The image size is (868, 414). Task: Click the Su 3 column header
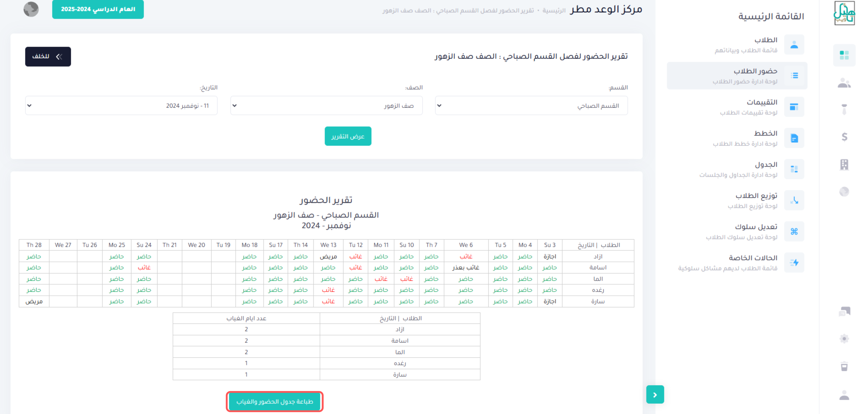550,245
